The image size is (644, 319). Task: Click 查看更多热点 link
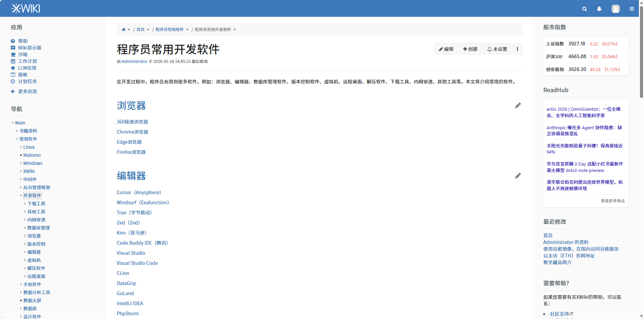613,201
